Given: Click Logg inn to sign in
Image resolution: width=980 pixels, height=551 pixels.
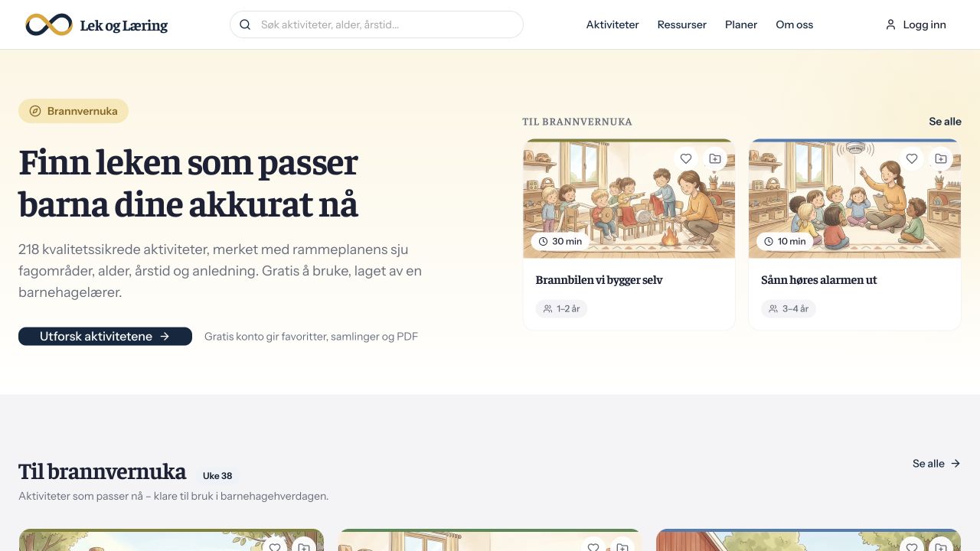Looking at the screenshot, I should (x=916, y=24).
